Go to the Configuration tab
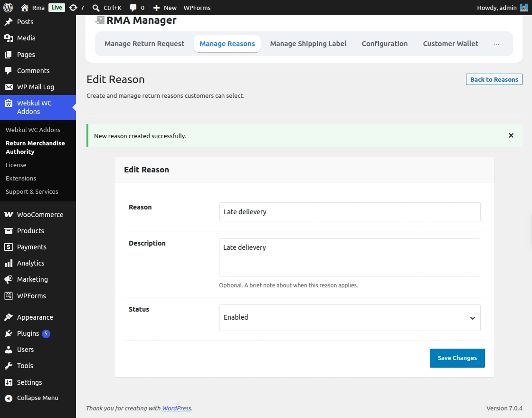 384,44
